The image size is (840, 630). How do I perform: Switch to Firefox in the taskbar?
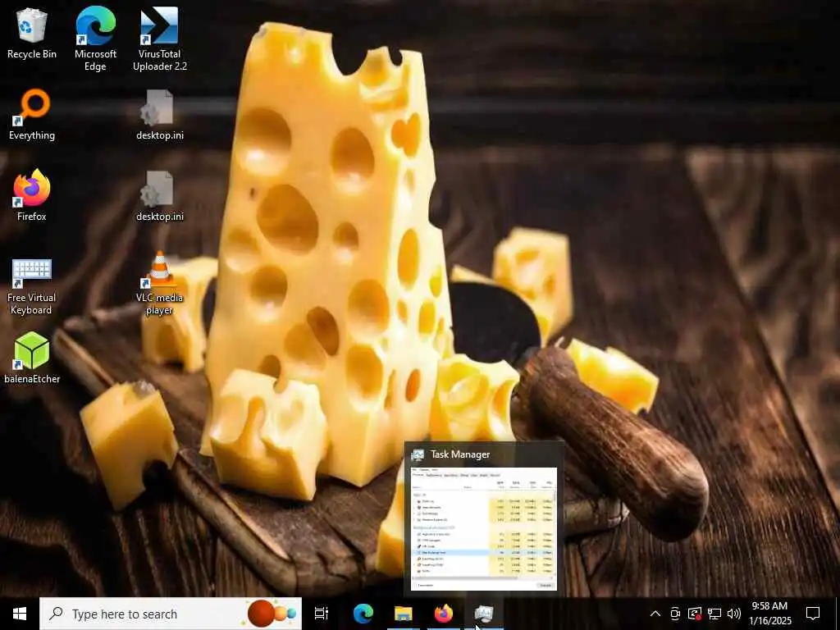(x=444, y=614)
